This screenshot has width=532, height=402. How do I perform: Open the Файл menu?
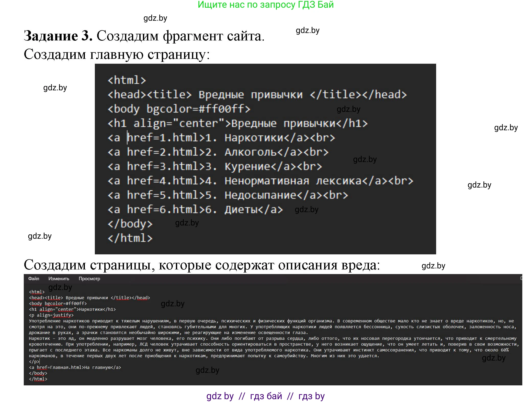coord(33,279)
